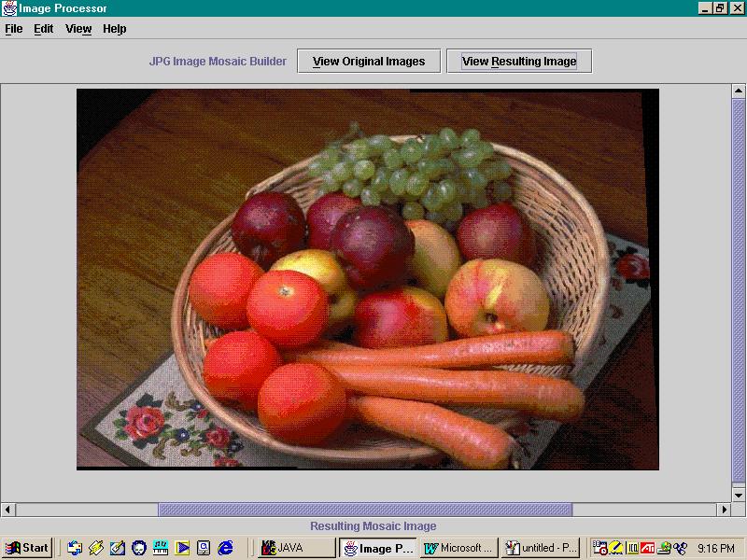
Task: Click the JPG Image Mosaic Builder label
Action: pyautogui.click(x=218, y=61)
